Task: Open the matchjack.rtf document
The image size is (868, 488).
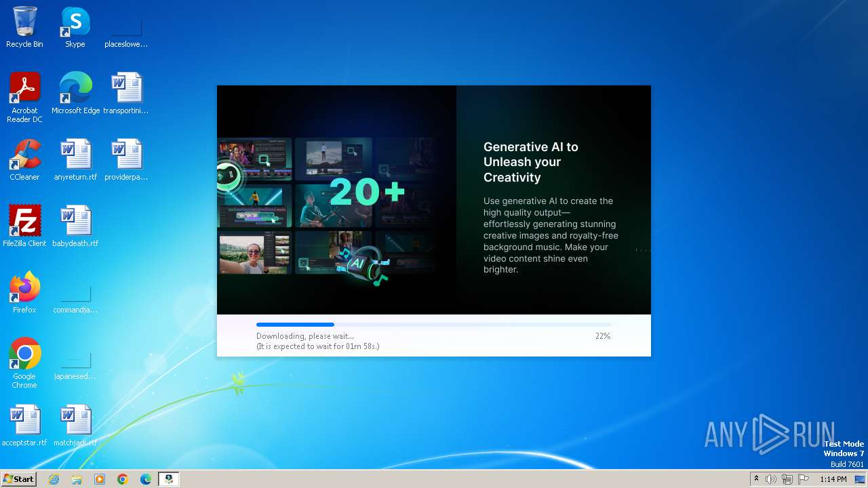Action: point(75,426)
